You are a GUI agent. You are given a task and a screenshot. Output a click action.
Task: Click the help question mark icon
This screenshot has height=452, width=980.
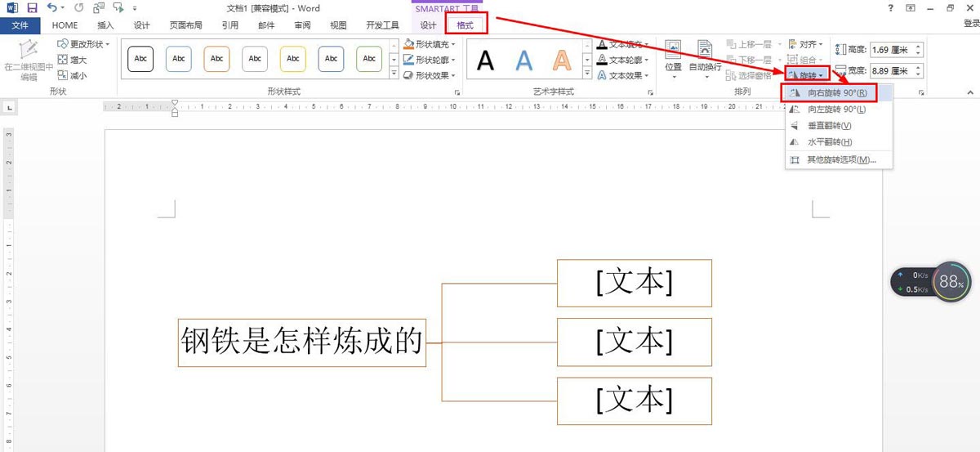[890, 8]
